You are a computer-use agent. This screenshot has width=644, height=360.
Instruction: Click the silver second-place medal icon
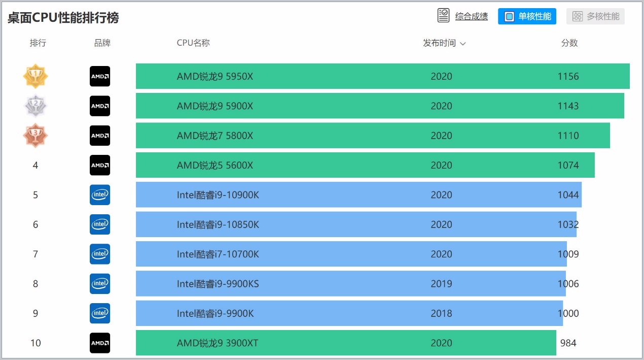(x=35, y=106)
